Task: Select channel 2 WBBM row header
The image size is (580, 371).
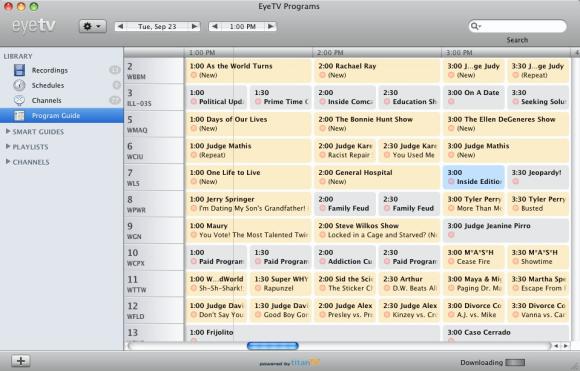Action: pyautogui.click(x=154, y=71)
